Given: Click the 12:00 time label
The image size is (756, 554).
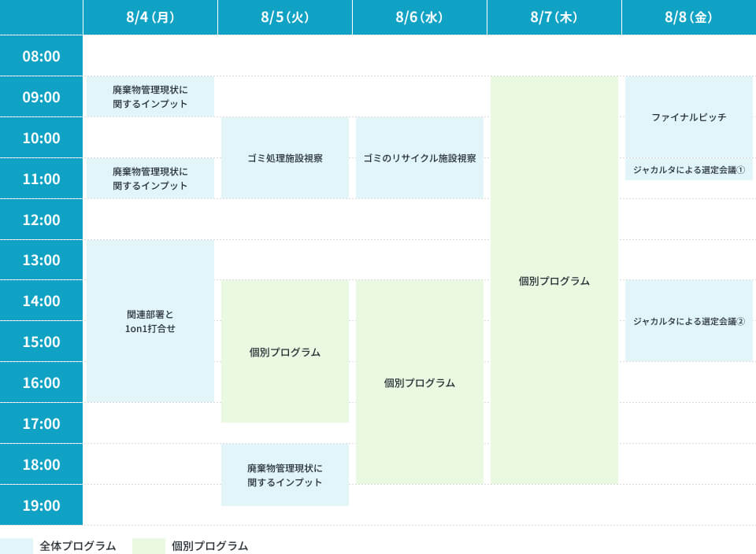Looking at the screenshot, I should [41, 220].
